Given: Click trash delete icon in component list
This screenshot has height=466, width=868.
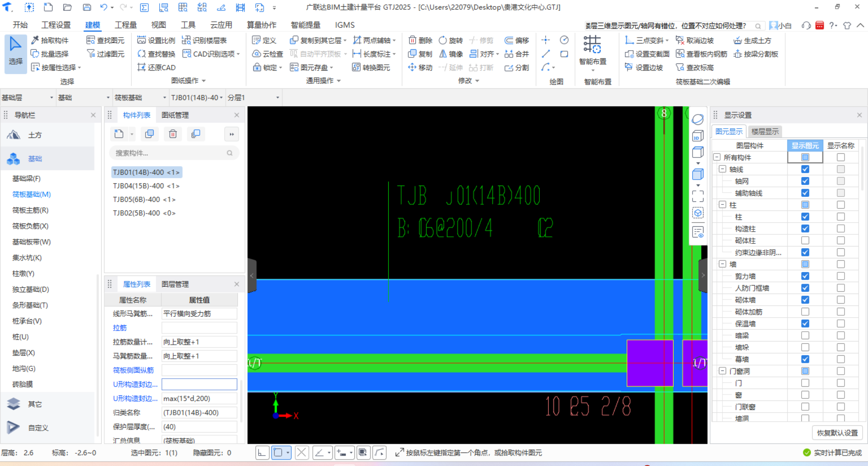Looking at the screenshot, I should point(173,134).
